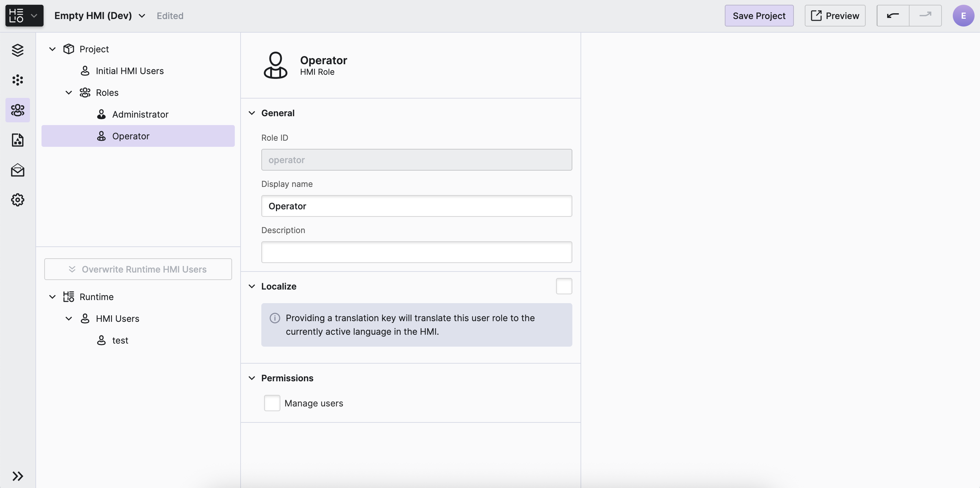The width and height of the screenshot is (980, 488).
Task: Open the dots grid icon in the sidebar
Action: [17, 80]
